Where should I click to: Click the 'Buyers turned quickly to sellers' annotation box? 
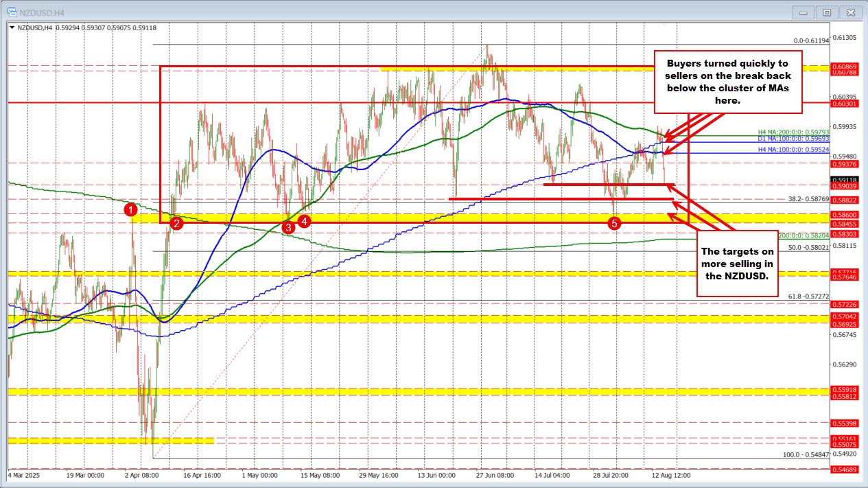[x=727, y=82]
